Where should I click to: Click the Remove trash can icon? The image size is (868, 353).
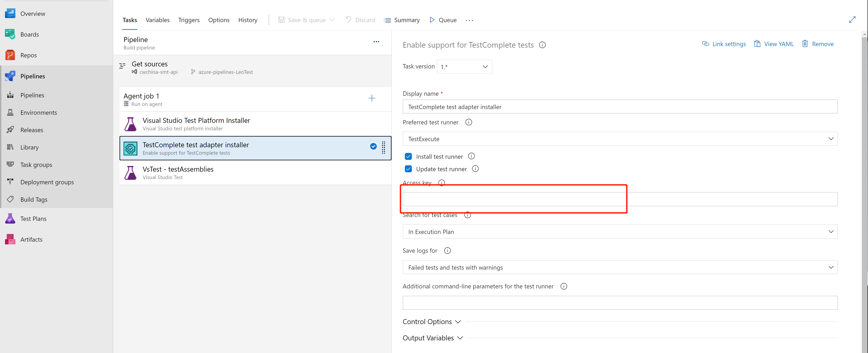[x=805, y=44]
